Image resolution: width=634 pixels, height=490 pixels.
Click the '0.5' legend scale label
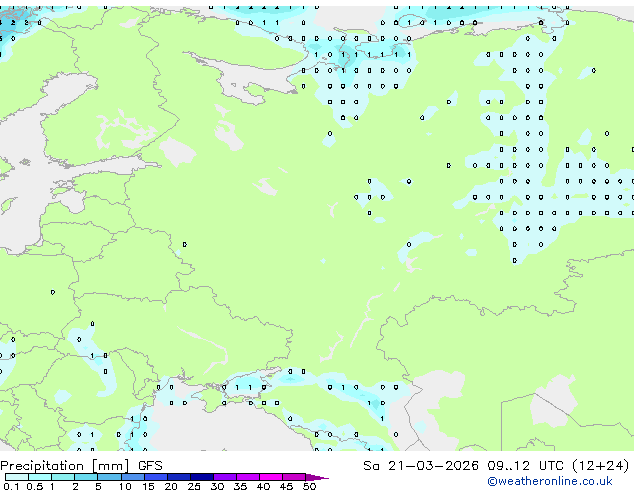[x=34, y=486]
